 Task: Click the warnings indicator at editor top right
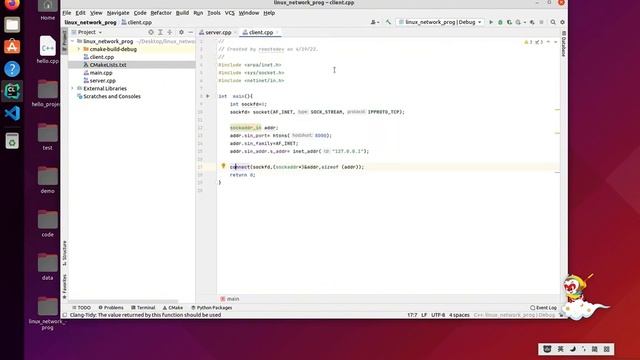[x=534, y=42]
